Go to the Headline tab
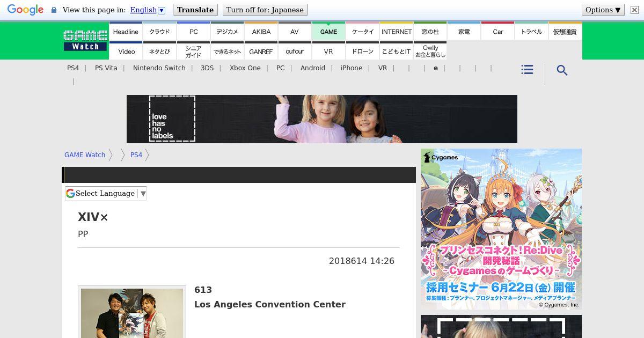 (126, 32)
